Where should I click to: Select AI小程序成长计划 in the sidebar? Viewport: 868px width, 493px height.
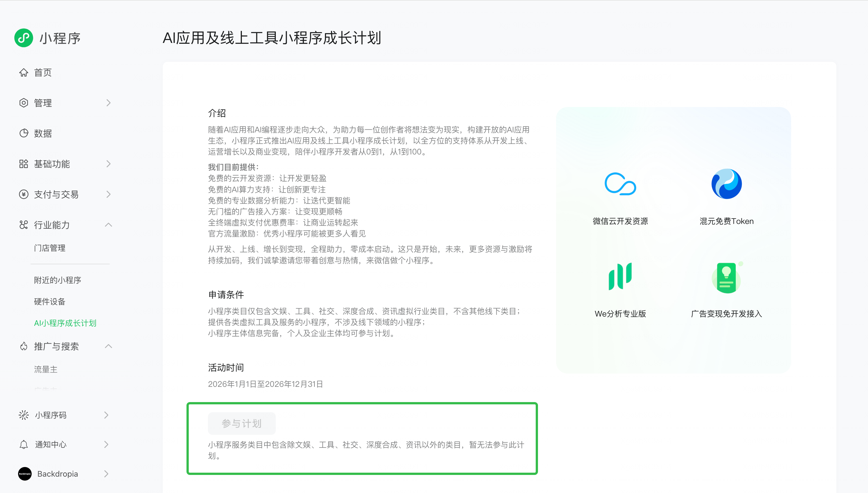[x=65, y=323]
